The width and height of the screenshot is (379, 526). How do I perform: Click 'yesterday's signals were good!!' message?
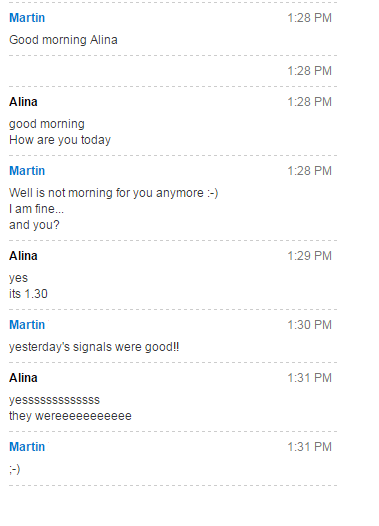[x=94, y=347]
